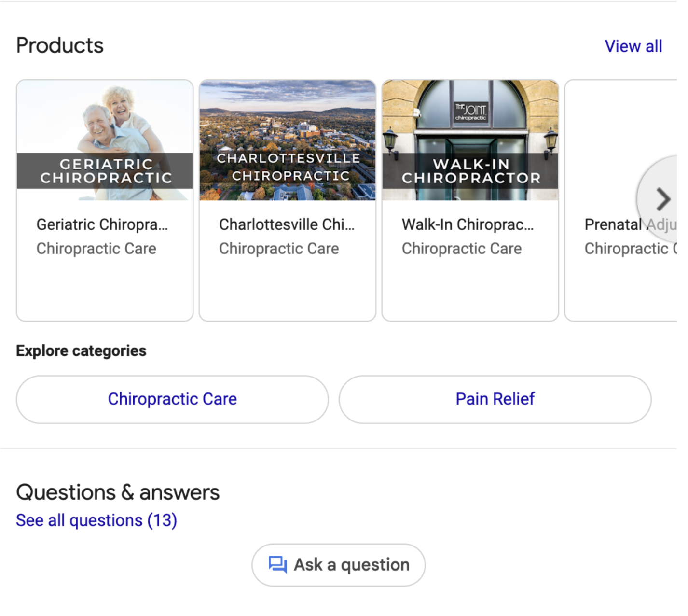688x616 pixels.
Task: Click the Charlottesville Chi... product title
Action: (x=287, y=224)
